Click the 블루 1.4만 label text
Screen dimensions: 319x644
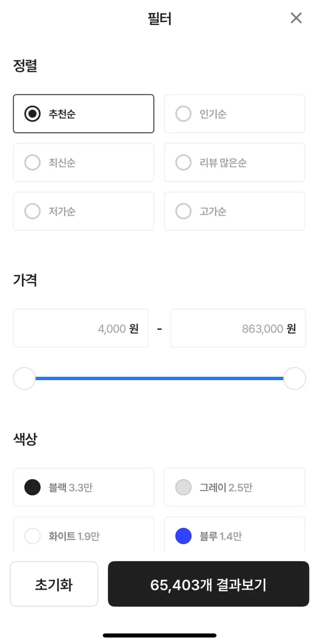tap(221, 536)
